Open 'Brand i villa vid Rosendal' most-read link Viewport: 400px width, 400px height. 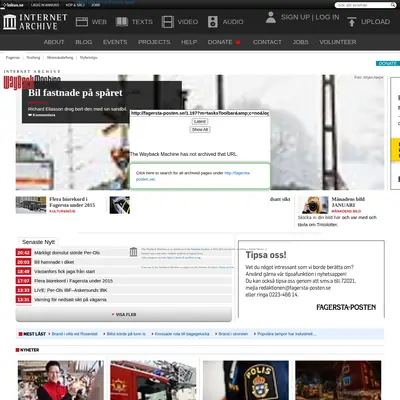click(75, 334)
